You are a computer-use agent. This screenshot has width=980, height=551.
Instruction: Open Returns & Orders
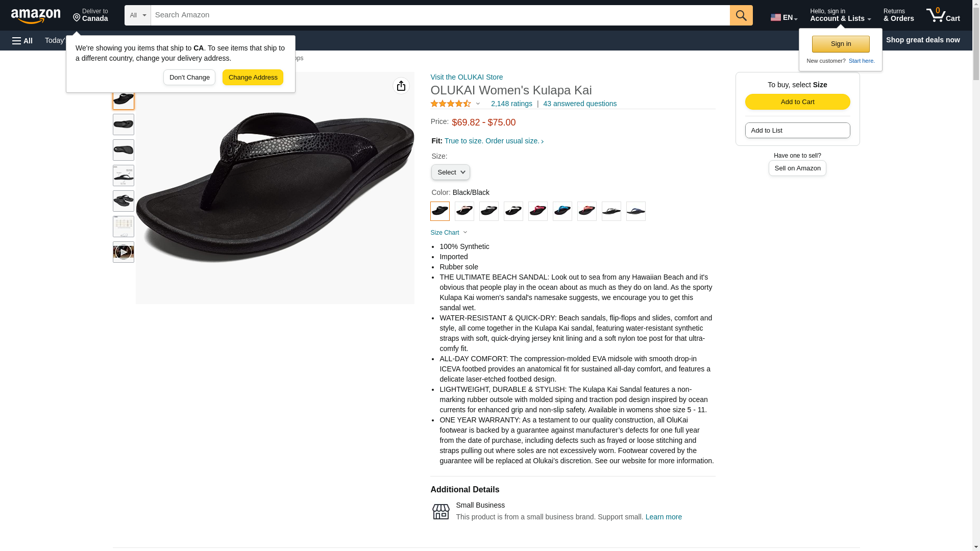898,15
